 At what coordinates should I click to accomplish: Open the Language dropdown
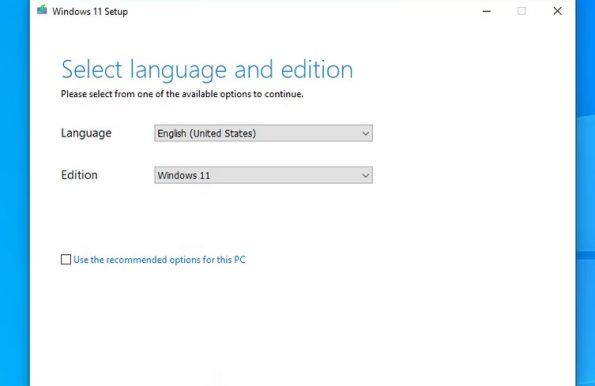click(x=263, y=133)
